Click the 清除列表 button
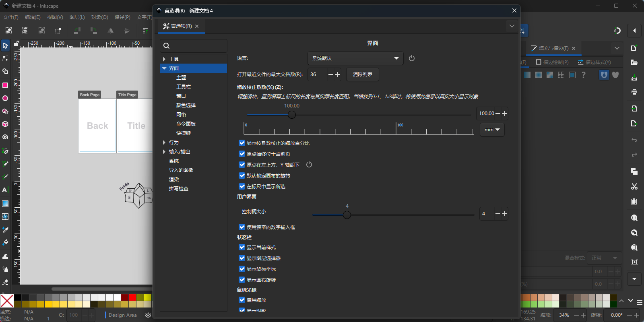 click(x=362, y=74)
